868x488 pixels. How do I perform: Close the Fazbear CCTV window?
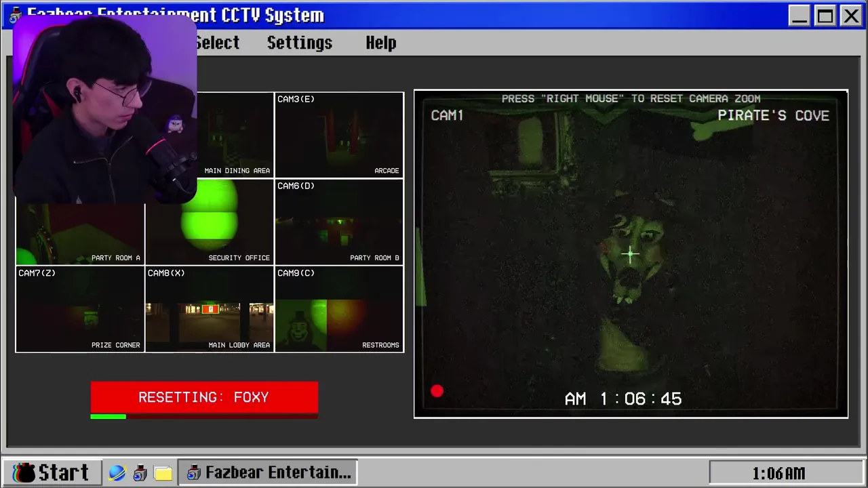click(850, 16)
